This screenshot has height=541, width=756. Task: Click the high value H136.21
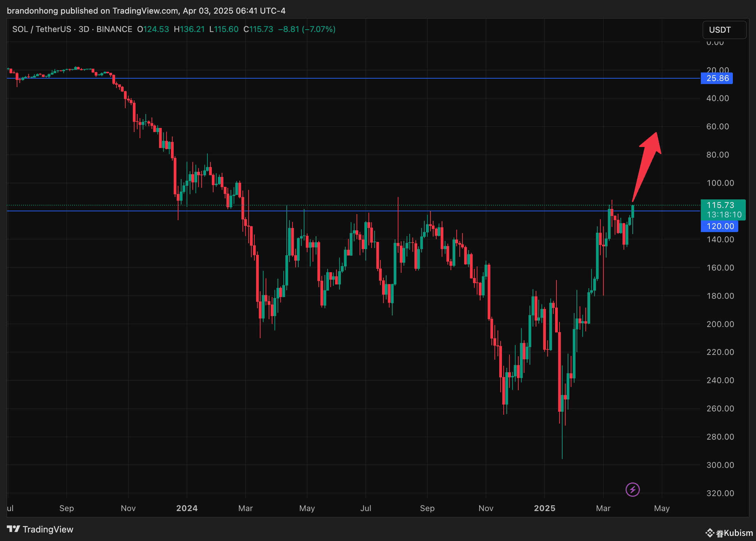pos(189,29)
